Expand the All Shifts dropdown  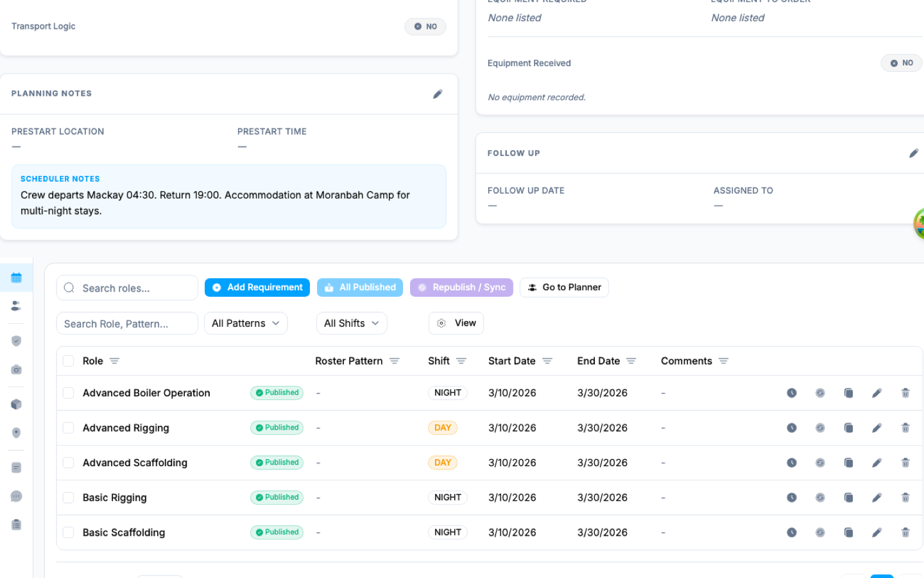pyautogui.click(x=352, y=323)
